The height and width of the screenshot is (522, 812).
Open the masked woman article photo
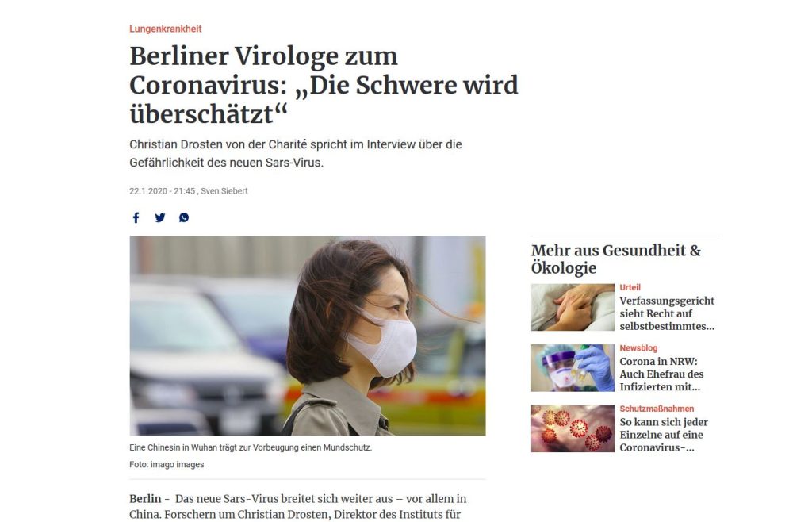[x=308, y=336]
